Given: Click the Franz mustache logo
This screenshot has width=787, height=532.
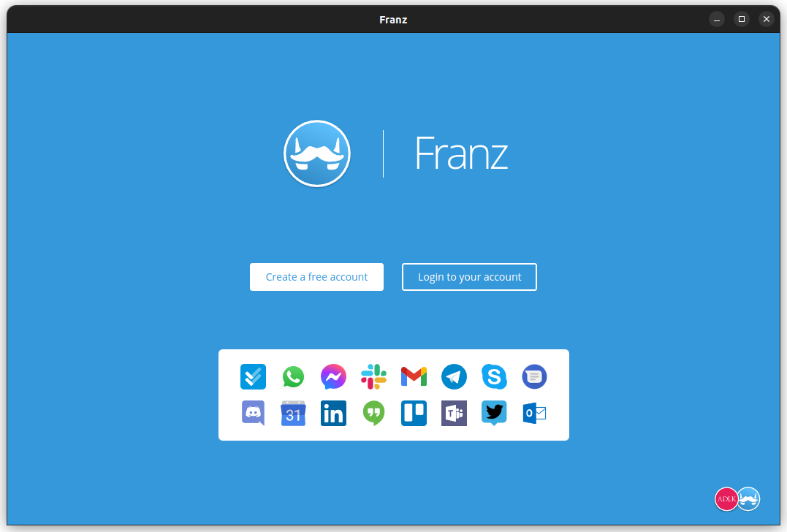Looking at the screenshot, I should pos(317,153).
